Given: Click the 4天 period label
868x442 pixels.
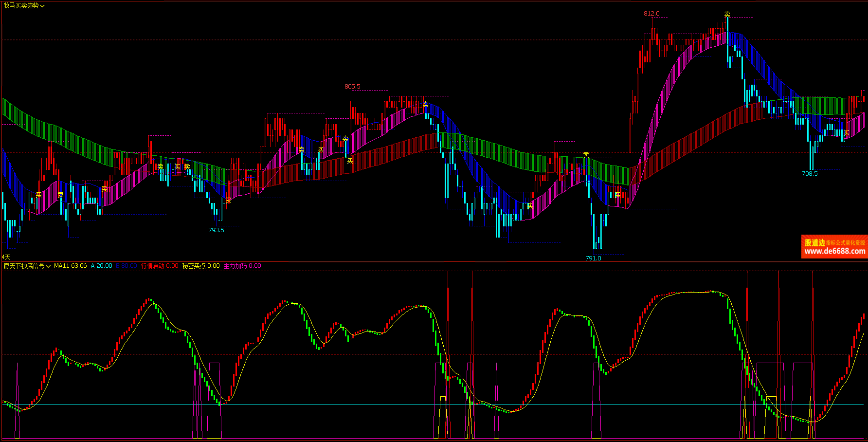Looking at the screenshot, I should pyautogui.click(x=6, y=257).
